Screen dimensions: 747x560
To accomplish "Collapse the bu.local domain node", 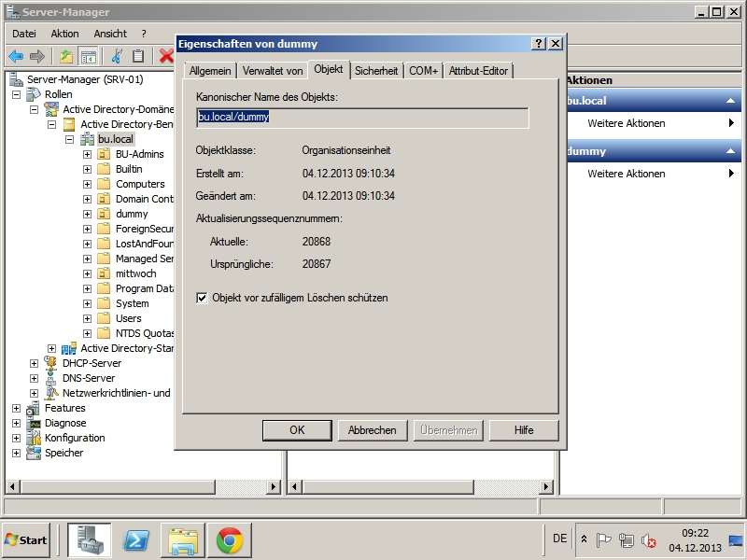I will pyautogui.click(x=70, y=139).
